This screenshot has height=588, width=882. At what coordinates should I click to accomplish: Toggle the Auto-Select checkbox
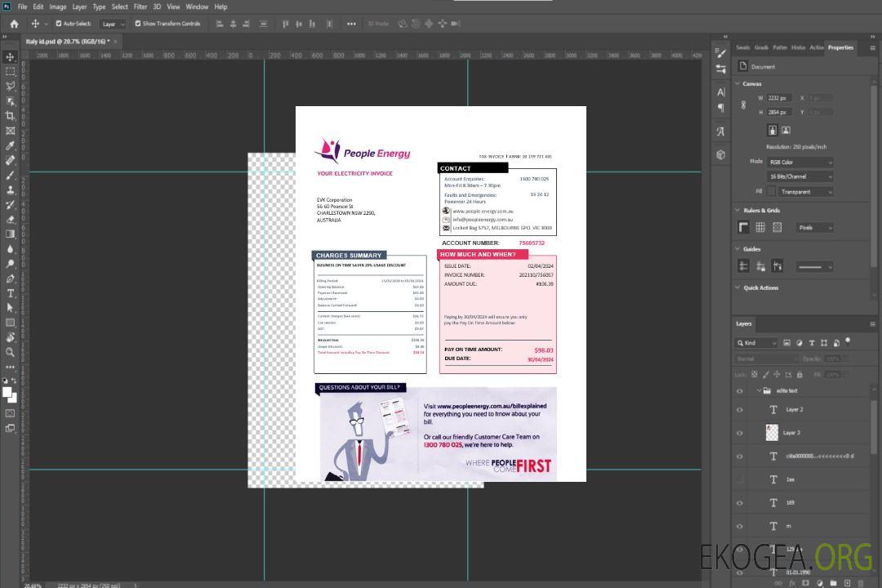[x=59, y=24]
